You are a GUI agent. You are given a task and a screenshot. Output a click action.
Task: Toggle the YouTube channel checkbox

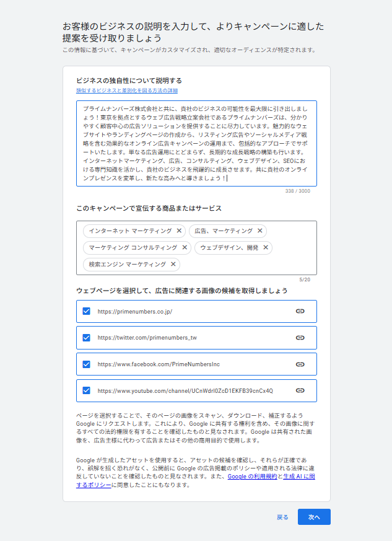tap(86, 390)
